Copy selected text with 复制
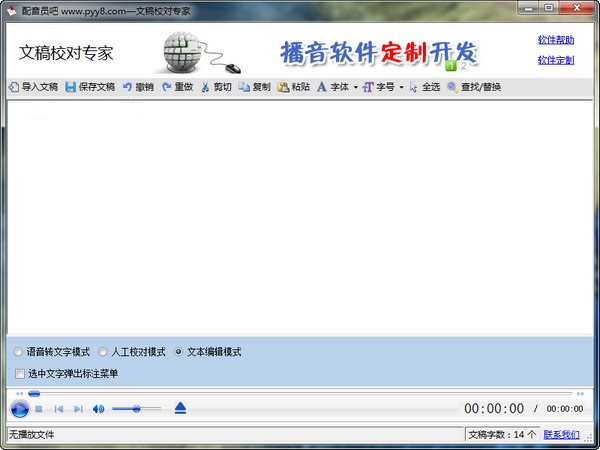600x450 pixels. (255, 87)
